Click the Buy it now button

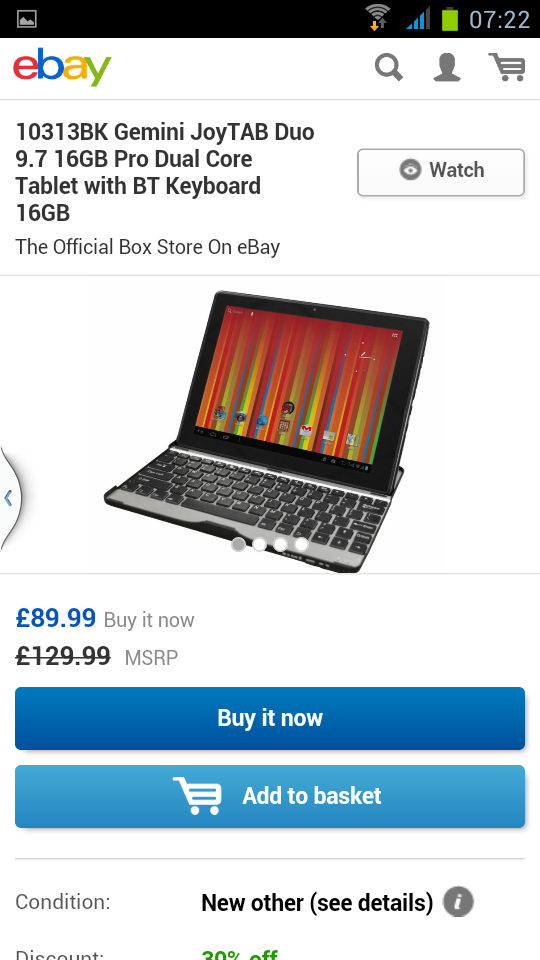[270, 718]
